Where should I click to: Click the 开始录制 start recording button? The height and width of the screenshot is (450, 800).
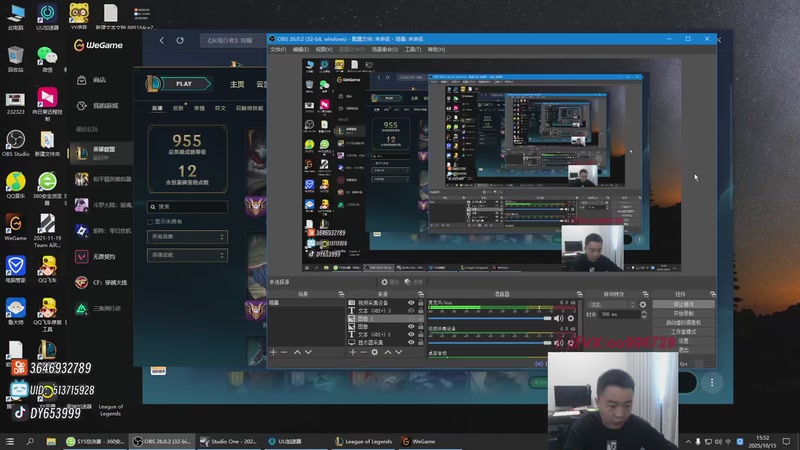(x=683, y=313)
